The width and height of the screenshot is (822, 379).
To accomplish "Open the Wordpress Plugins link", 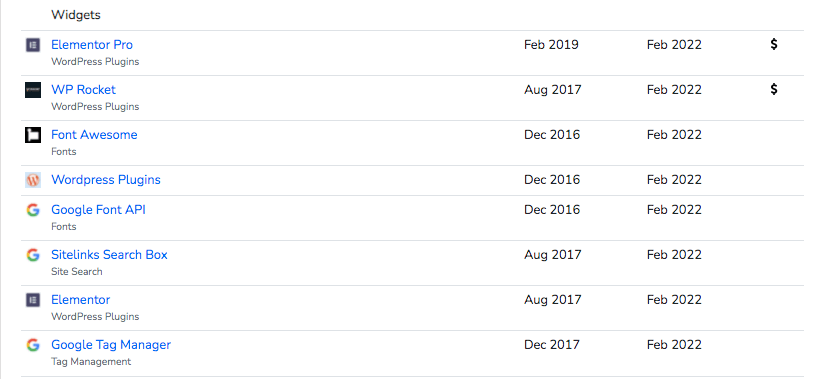I will (x=106, y=180).
